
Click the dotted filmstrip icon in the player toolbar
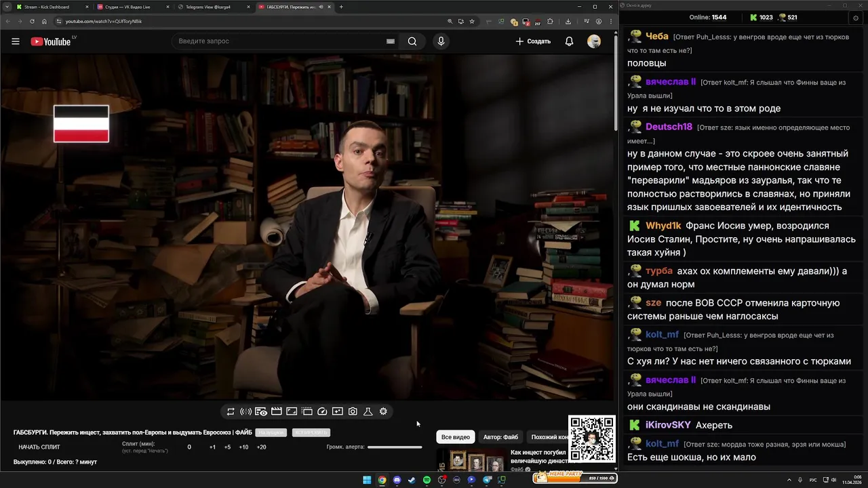pyautogui.click(x=307, y=411)
